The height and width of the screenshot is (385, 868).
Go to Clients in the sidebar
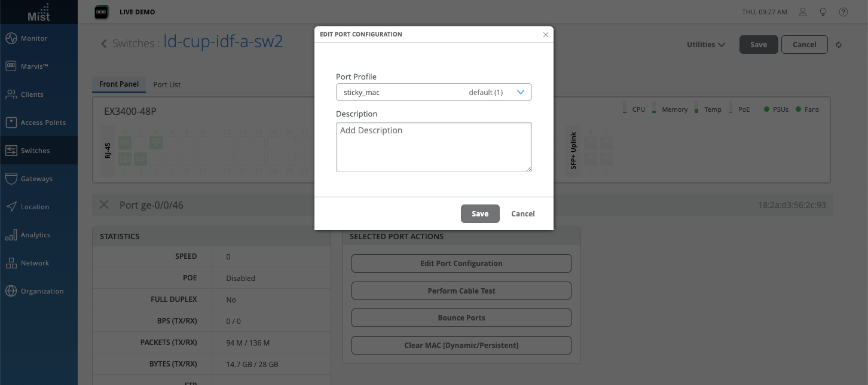(32, 94)
